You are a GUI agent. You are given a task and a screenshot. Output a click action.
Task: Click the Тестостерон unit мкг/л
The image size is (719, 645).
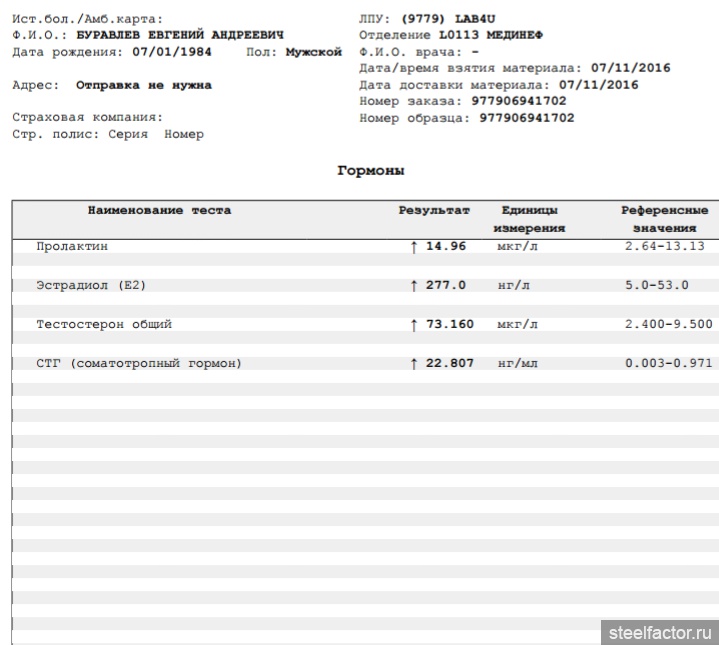[x=517, y=325]
